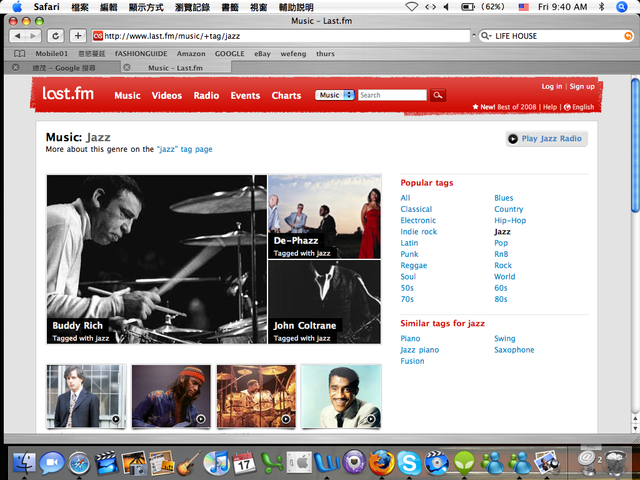Click the volume speaker icon in menu bar
The width and height of the screenshot is (640, 480).
coord(446,7)
